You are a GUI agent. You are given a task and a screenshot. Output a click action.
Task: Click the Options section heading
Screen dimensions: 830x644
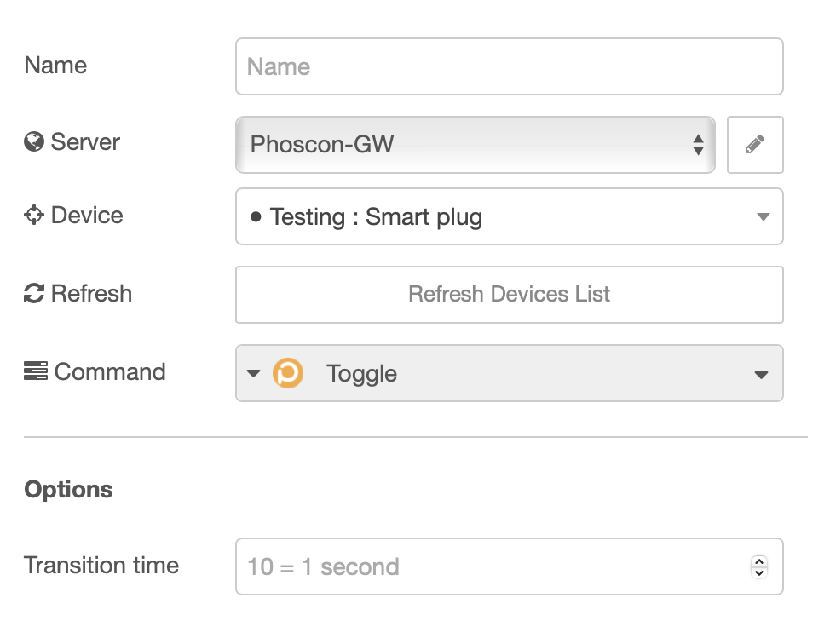(68, 490)
